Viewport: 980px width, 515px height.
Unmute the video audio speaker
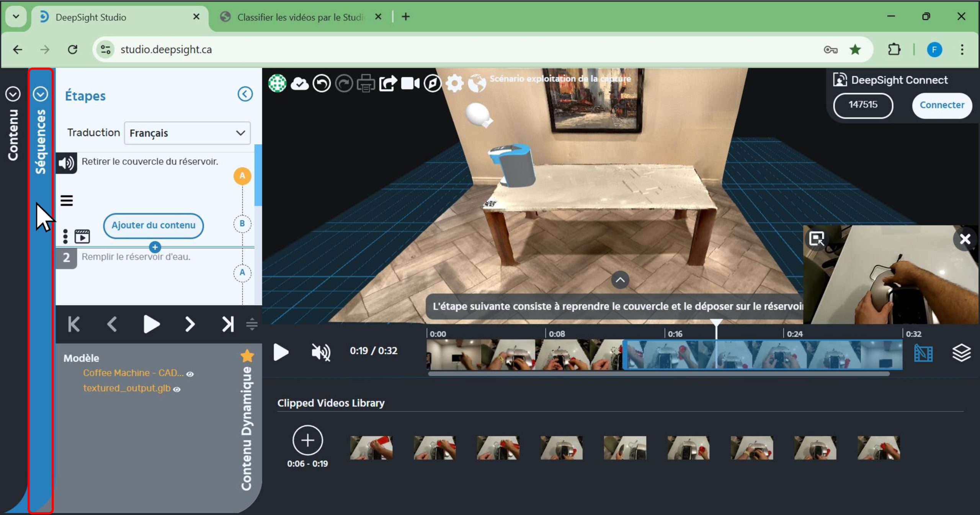point(321,352)
